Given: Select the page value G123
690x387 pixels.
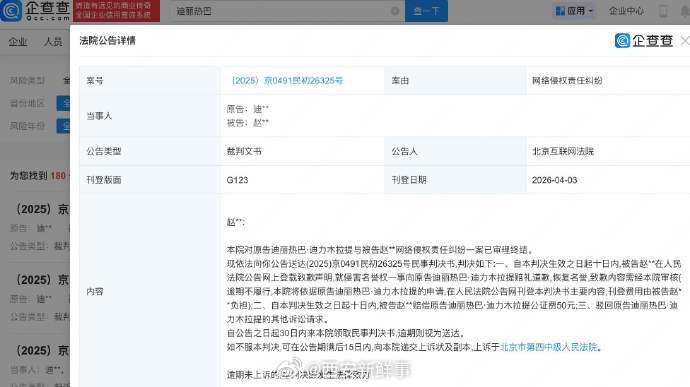Looking at the screenshot, I should [x=237, y=180].
